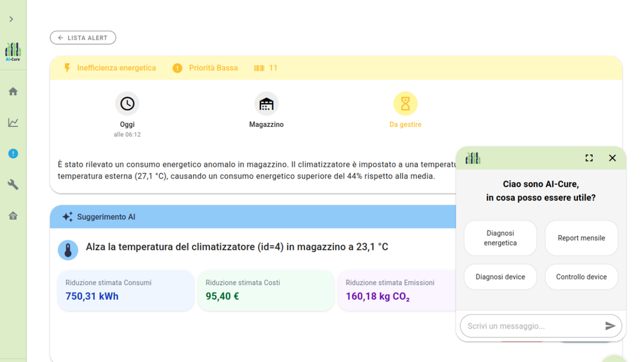
Task: Pick the Diagnosi device chat option
Action: click(x=500, y=277)
